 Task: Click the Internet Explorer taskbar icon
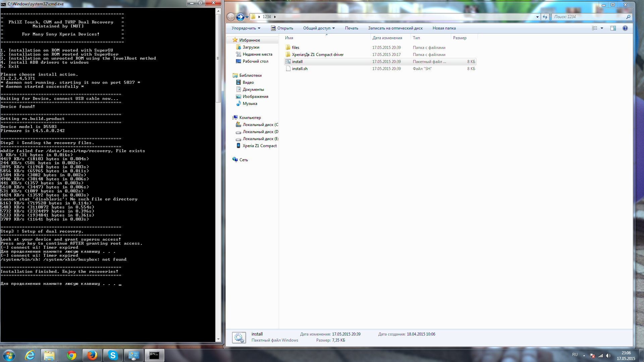30,355
